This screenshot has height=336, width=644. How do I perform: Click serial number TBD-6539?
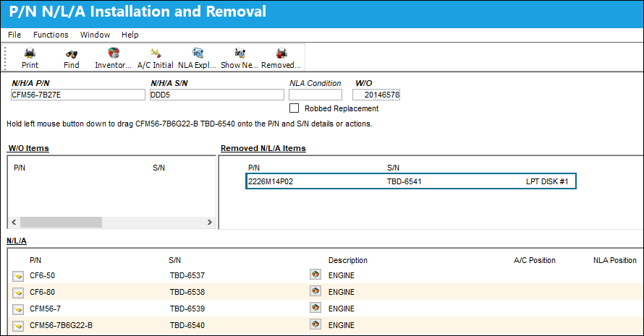(187, 309)
